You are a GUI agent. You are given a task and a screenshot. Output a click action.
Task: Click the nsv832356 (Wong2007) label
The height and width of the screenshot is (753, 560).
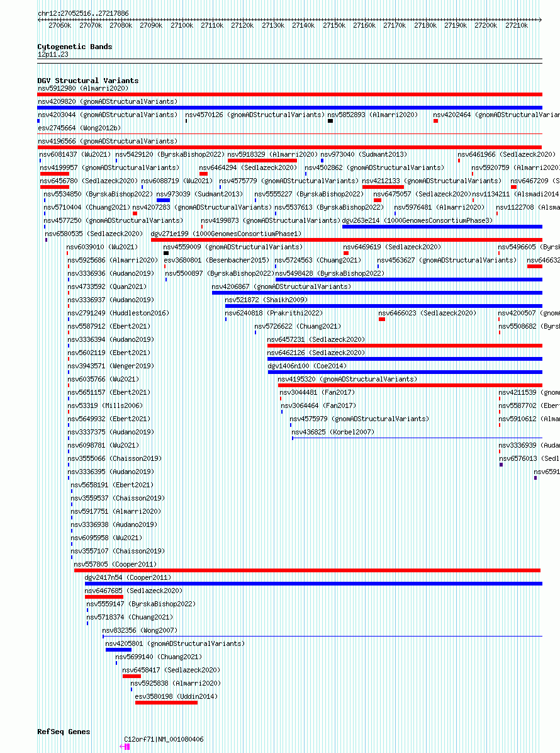pyautogui.click(x=140, y=630)
